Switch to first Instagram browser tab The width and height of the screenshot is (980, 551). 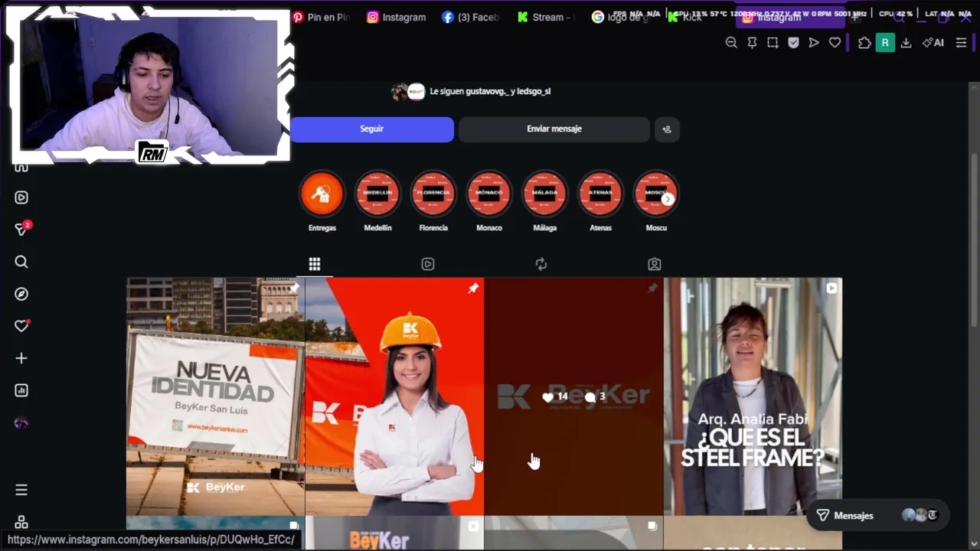[x=397, y=17]
